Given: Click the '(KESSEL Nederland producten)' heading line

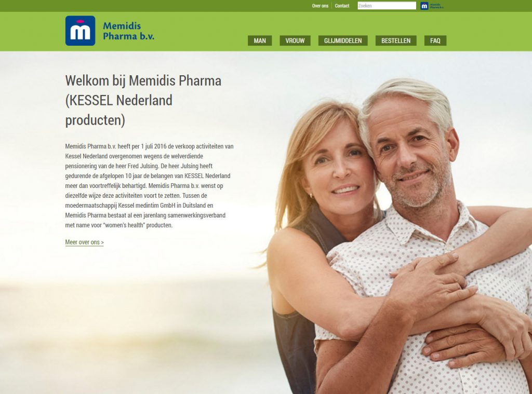Looking at the screenshot, I should (x=119, y=110).
